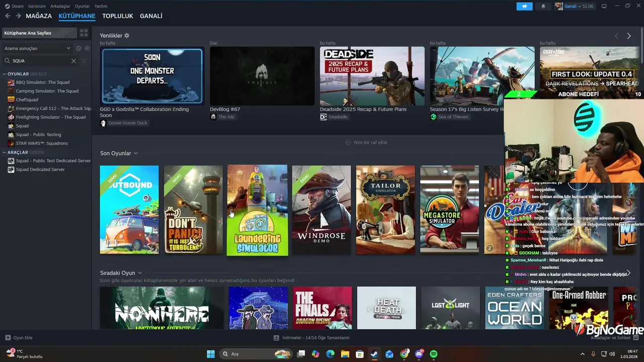Show next news items arrow
Image resolution: width=644 pixels, height=362 pixels.
pyautogui.click(x=628, y=36)
